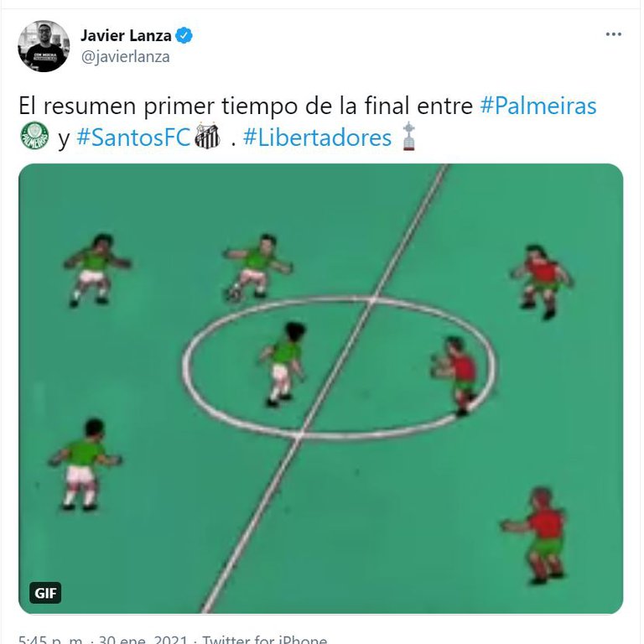Click Javier Lanza's profile avatar
This screenshot has width=644, height=644.
pyautogui.click(x=44, y=46)
